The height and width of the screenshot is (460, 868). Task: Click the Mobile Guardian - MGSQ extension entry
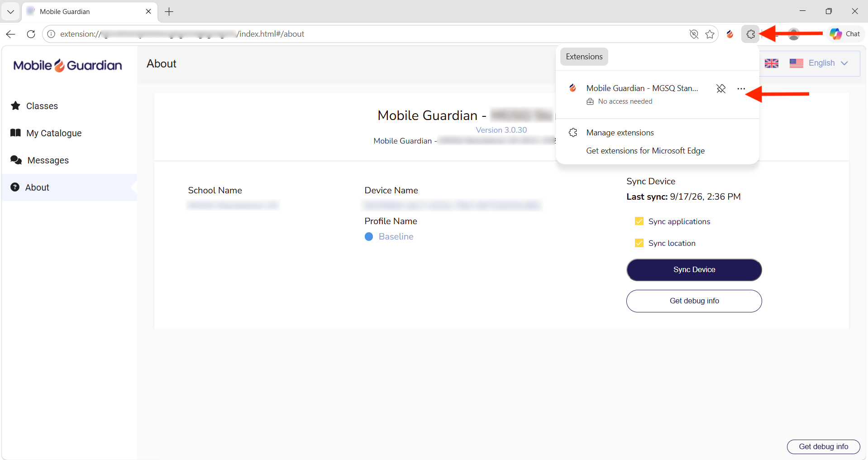point(642,89)
